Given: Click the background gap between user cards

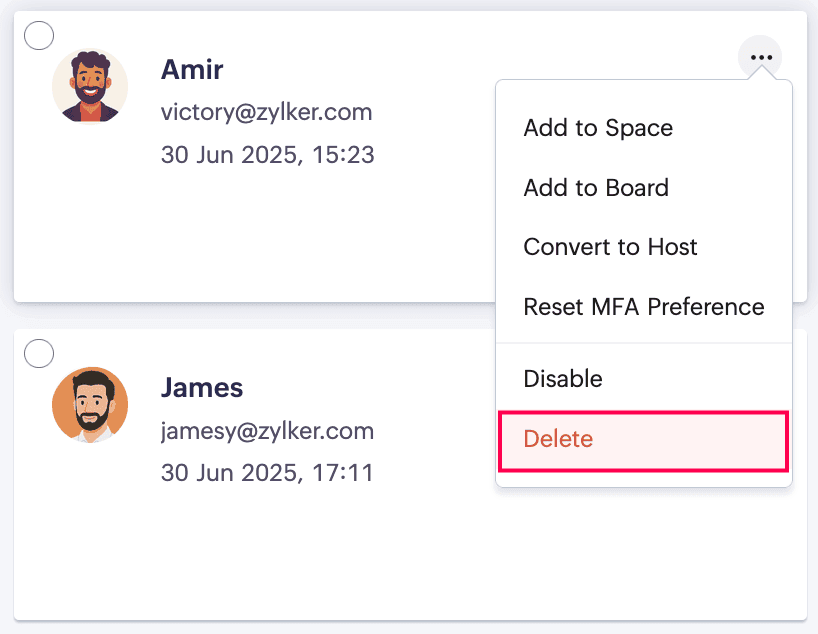Looking at the screenshot, I should tap(250, 316).
